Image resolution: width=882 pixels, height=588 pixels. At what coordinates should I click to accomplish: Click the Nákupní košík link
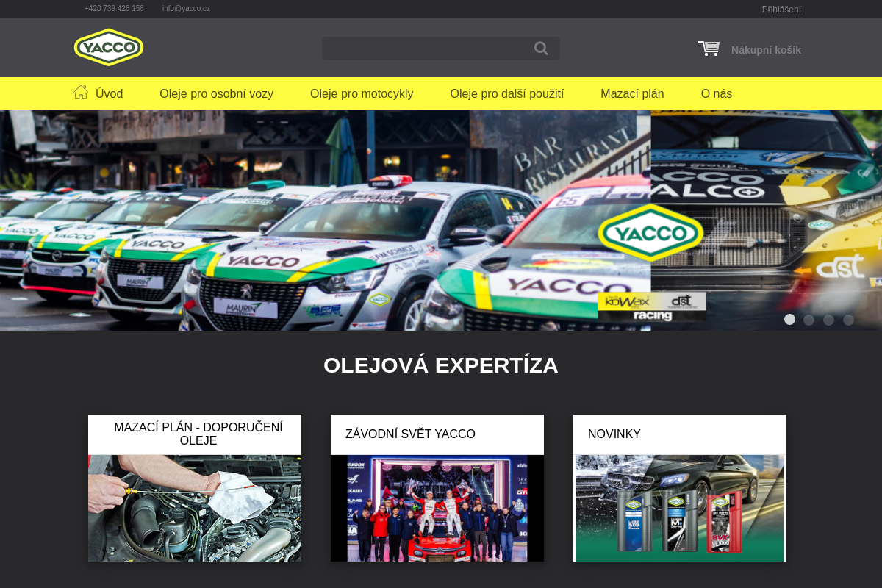click(766, 50)
